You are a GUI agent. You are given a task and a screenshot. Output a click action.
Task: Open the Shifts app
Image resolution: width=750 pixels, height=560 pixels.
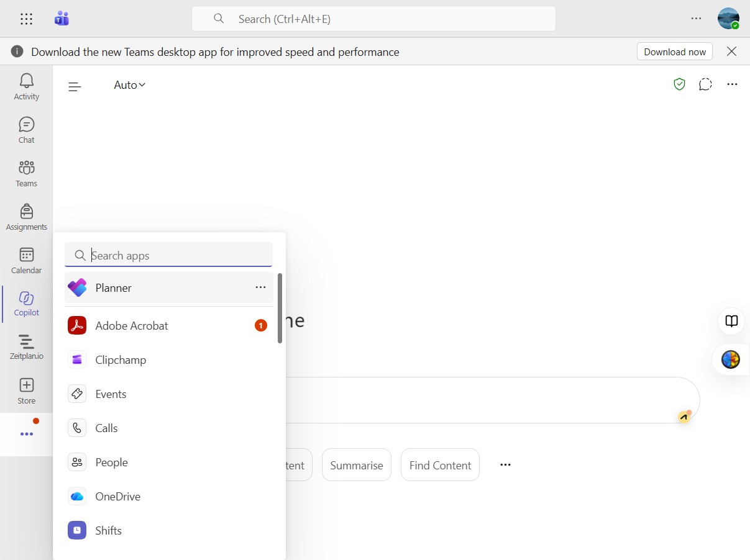(169, 530)
